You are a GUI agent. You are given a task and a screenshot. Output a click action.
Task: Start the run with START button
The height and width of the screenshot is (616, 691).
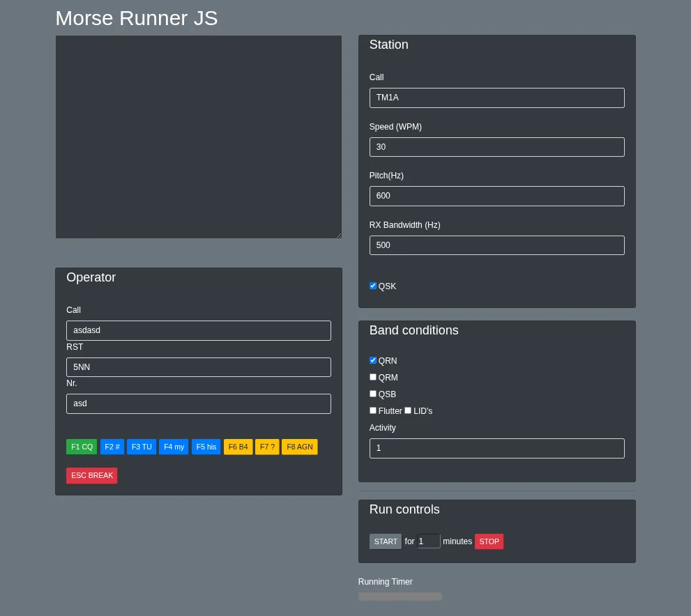pyautogui.click(x=386, y=541)
